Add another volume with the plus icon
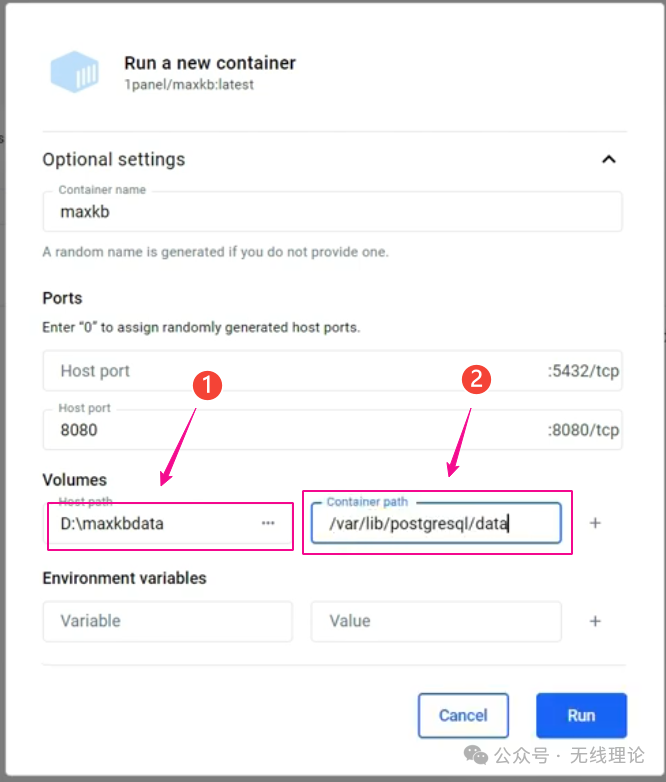Viewport: 666px width, 782px height. pyautogui.click(x=595, y=523)
